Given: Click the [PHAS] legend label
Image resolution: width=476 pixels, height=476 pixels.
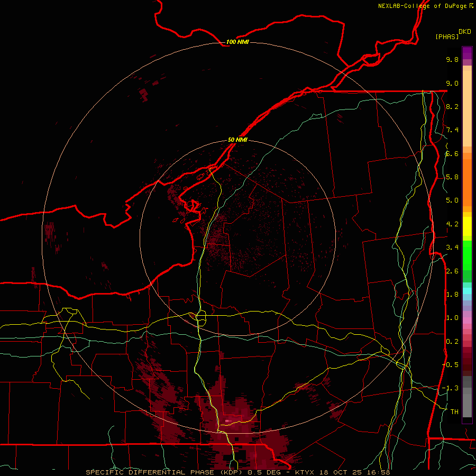Looking at the screenshot, I should pyautogui.click(x=447, y=37).
